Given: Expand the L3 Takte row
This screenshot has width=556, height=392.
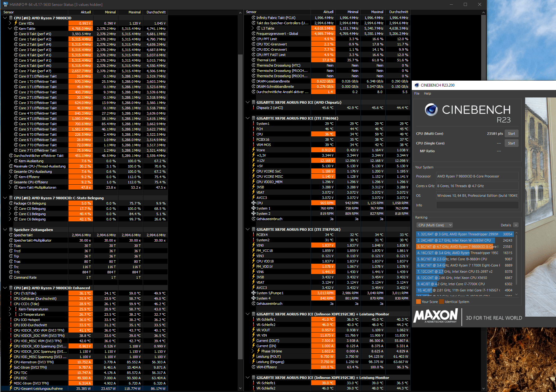Looking at the screenshot, I should coord(253,28).
